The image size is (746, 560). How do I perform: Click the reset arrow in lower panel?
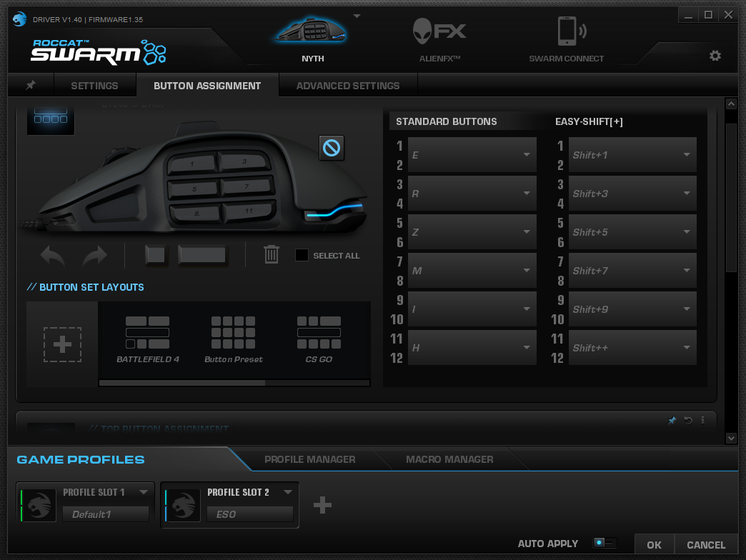click(x=688, y=420)
